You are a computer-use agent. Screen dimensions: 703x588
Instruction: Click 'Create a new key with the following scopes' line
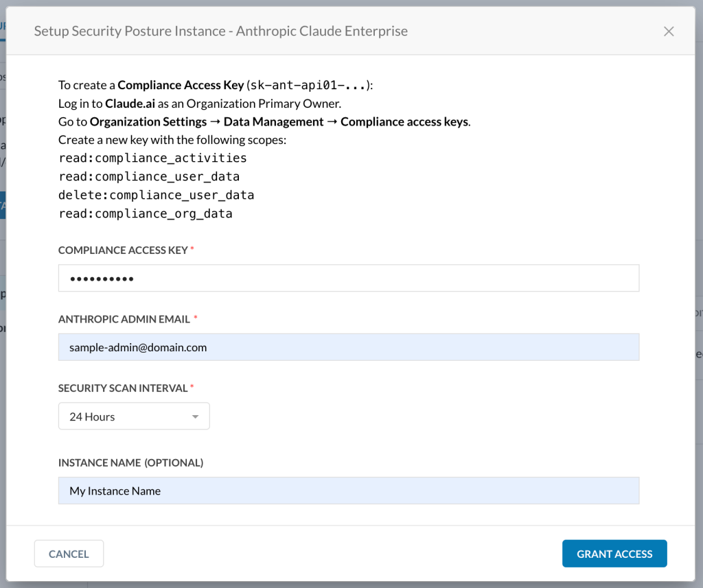[x=172, y=140]
